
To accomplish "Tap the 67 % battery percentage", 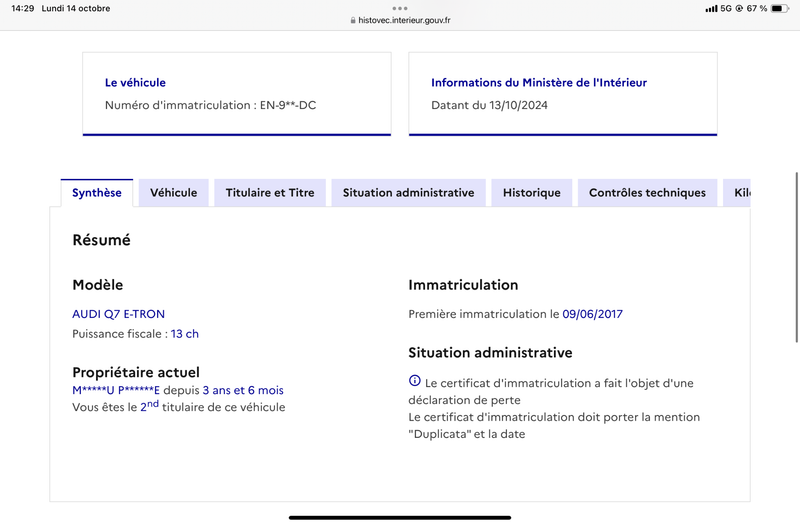I will tap(757, 9).
